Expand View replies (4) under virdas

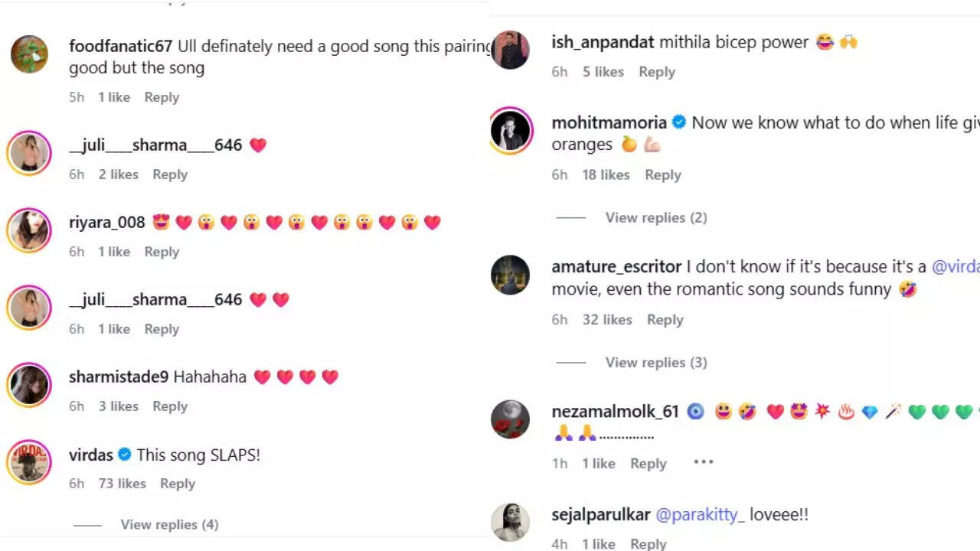point(169,524)
